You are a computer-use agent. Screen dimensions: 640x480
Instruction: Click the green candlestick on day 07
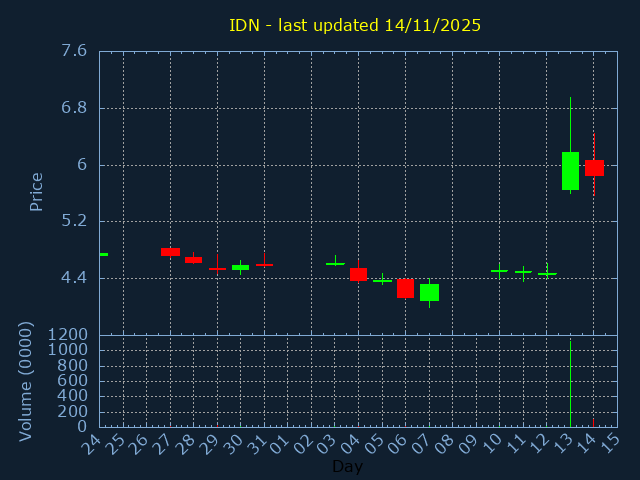coord(429,292)
